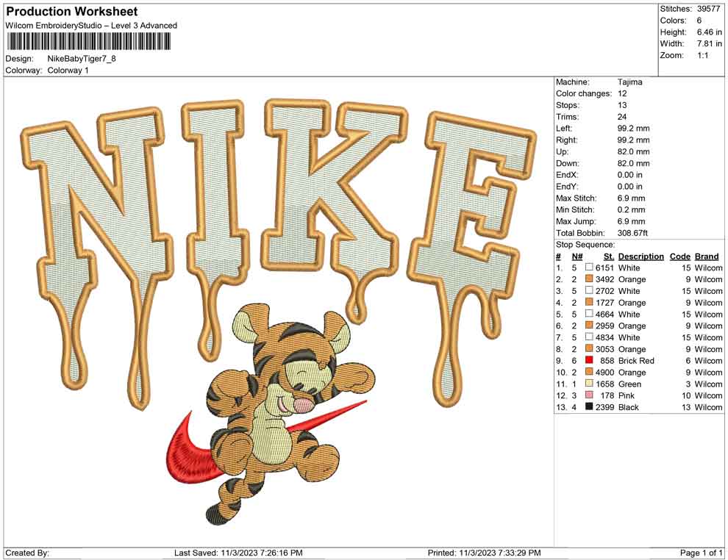This screenshot has width=728, height=560.
Task: Click the design name NikeBabyTiger7_8
Action: (82, 59)
